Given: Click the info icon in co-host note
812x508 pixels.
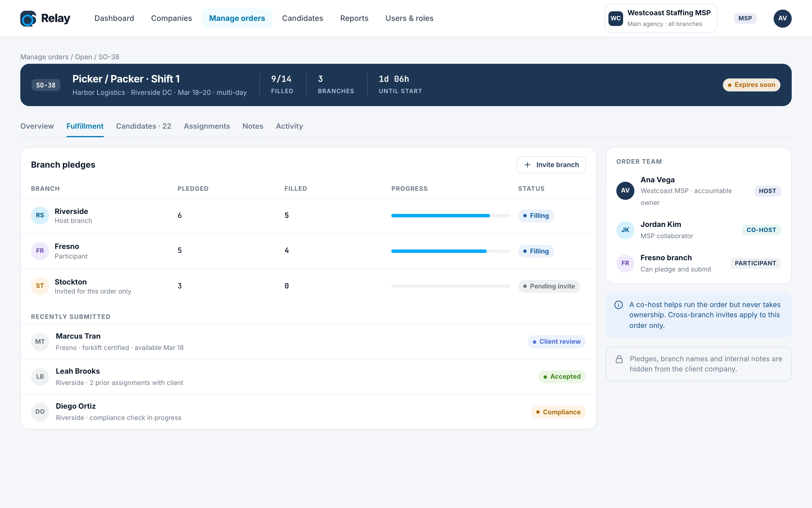Looking at the screenshot, I should (618, 305).
